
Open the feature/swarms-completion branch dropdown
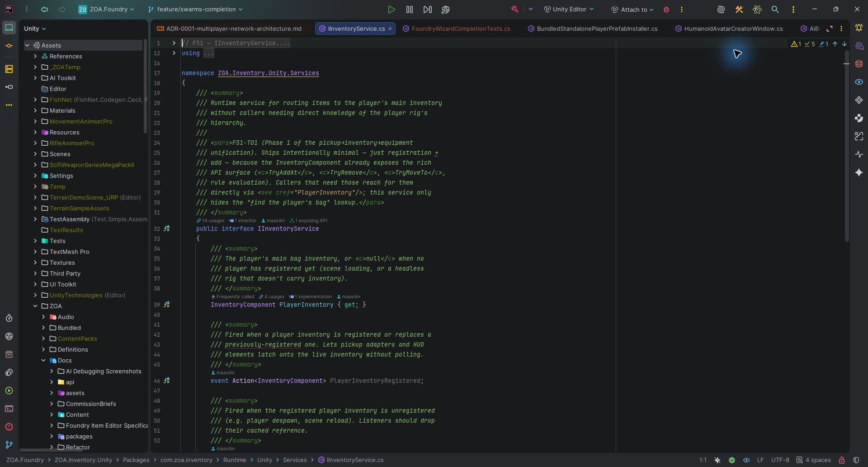[195, 9]
